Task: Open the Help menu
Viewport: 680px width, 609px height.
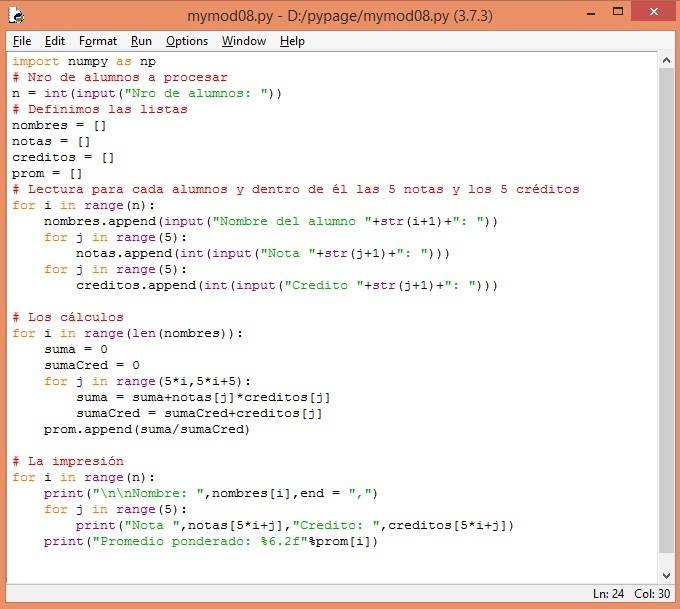Action: coord(292,41)
